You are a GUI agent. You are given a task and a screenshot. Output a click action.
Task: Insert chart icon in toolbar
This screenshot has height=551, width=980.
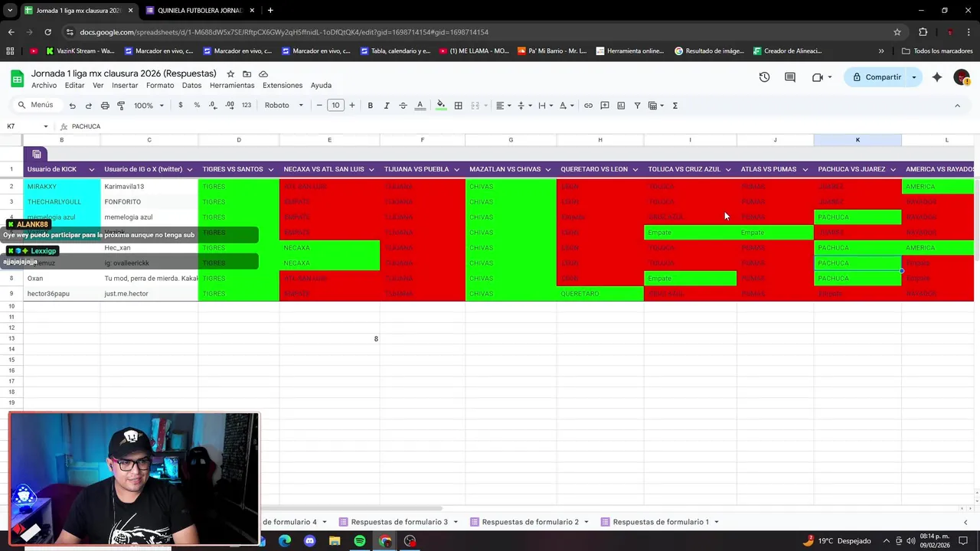(x=621, y=106)
